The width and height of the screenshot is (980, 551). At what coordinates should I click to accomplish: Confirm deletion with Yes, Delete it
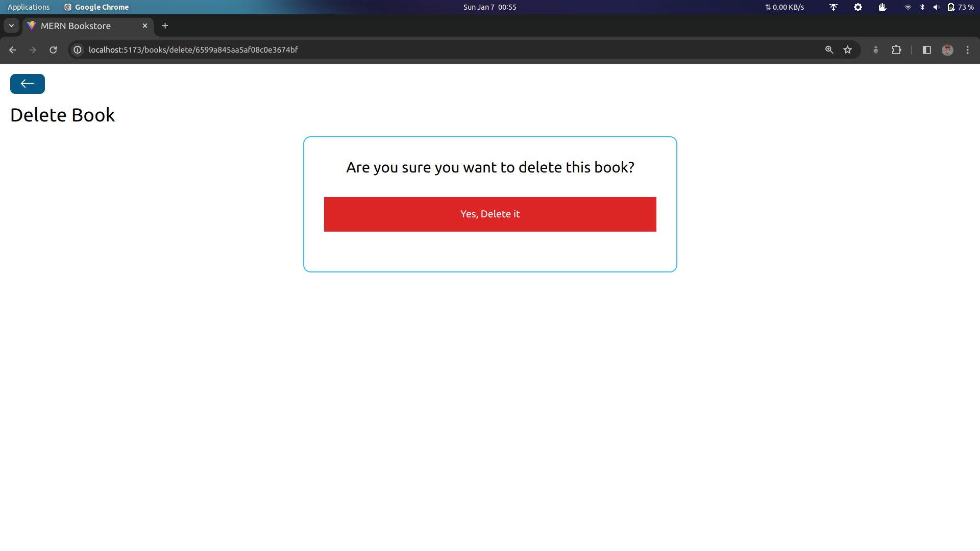pyautogui.click(x=489, y=214)
